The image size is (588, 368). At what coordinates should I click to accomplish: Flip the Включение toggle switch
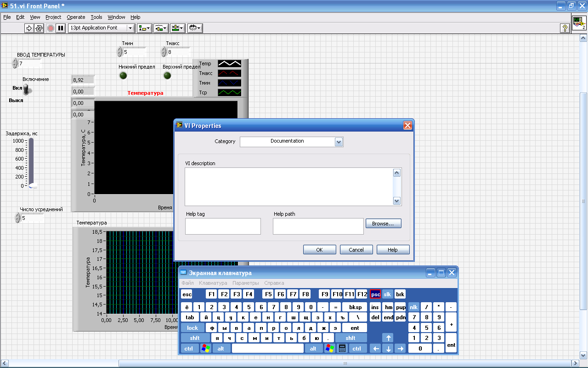tap(27, 89)
